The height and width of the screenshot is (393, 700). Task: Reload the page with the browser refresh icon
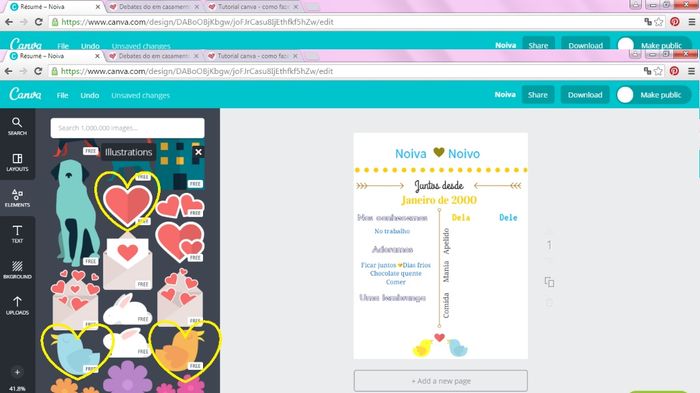pyautogui.click(x=38, y=71)
